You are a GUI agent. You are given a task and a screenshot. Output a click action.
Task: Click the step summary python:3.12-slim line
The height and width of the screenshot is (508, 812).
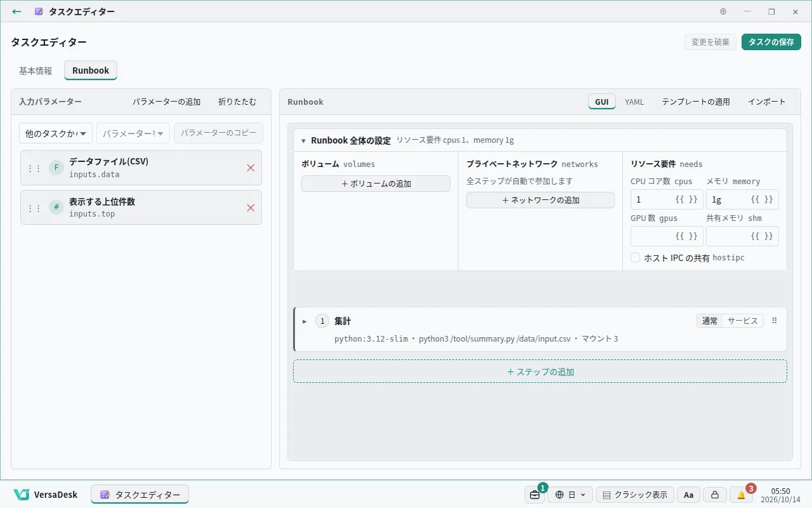[476, 339]
